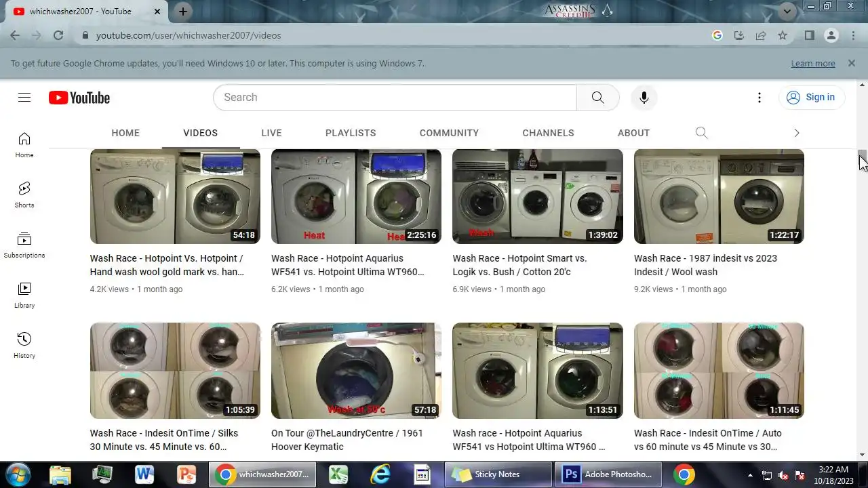The width and height of the screenshot is (868, 488).
Task: Show hidden system tray icons
Action: [750, 475]
